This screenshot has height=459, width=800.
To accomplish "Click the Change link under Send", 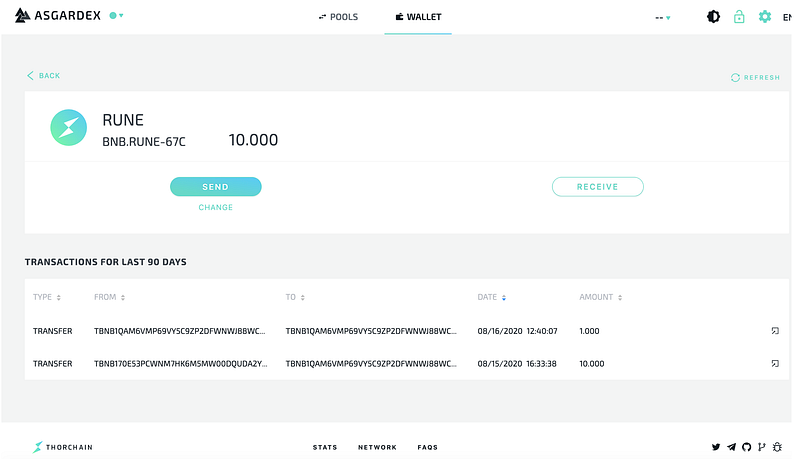I will pos(215,207).
